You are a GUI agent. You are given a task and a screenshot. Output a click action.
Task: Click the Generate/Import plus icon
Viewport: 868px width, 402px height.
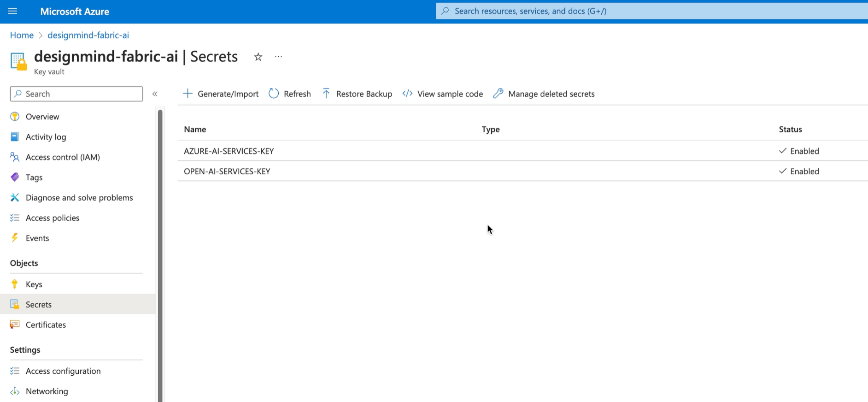[188, 94]
